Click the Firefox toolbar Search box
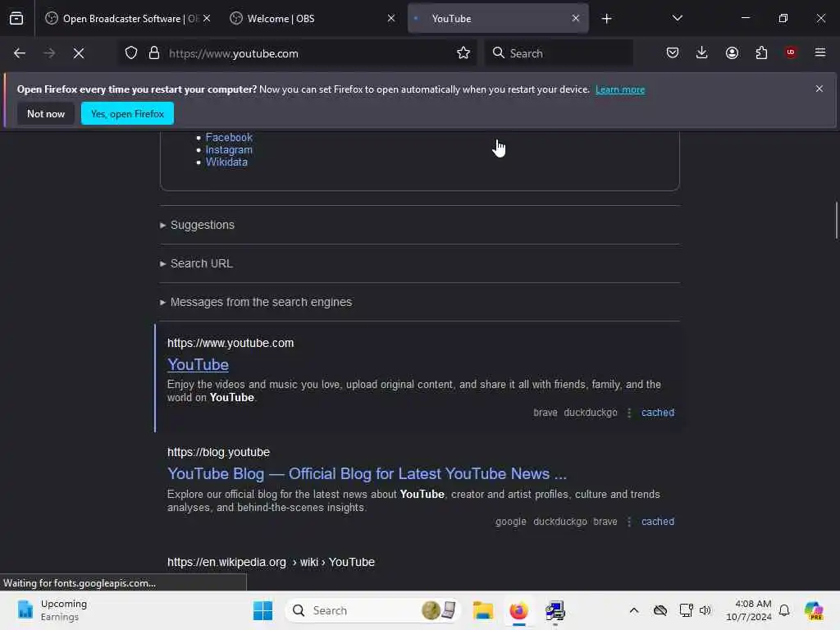Image resolution: width=840 pixels, height=630 pixels. tap(559, 53)
